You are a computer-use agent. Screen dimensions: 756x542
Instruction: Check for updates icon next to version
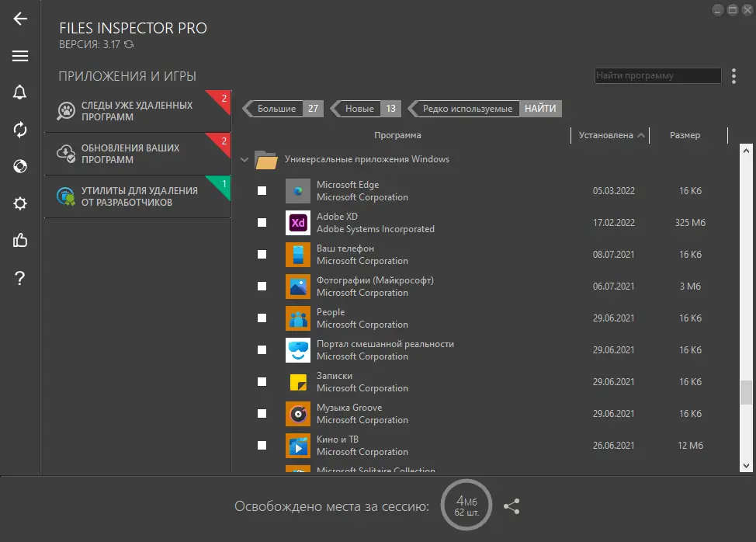click(129, 44)
